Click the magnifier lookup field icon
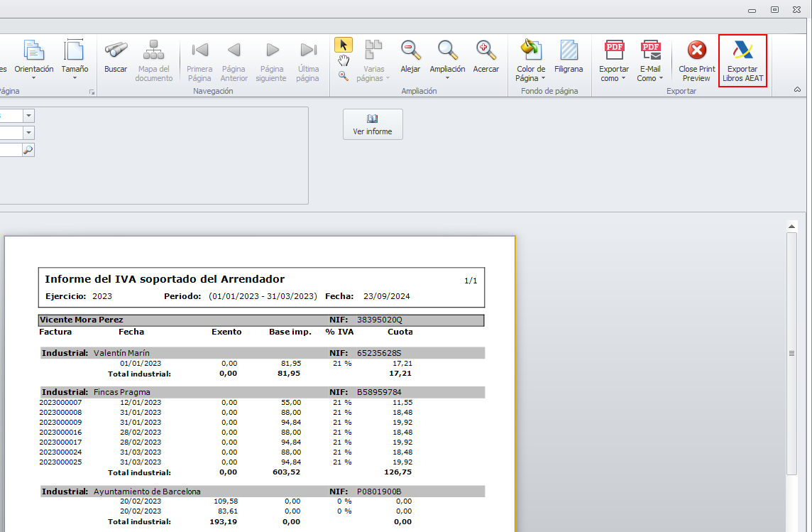This screenshot has width=812, height=532. pyautogui.click(x=28, y=150)
